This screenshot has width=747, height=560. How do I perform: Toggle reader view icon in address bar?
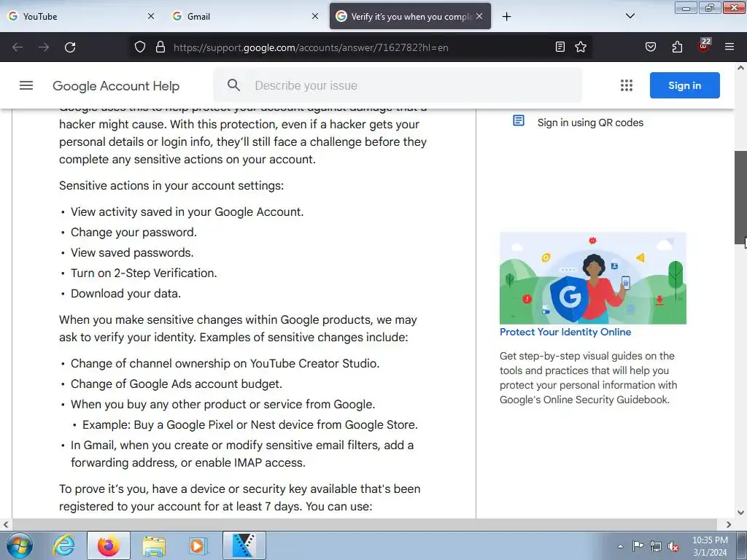(x=560, y=47)
